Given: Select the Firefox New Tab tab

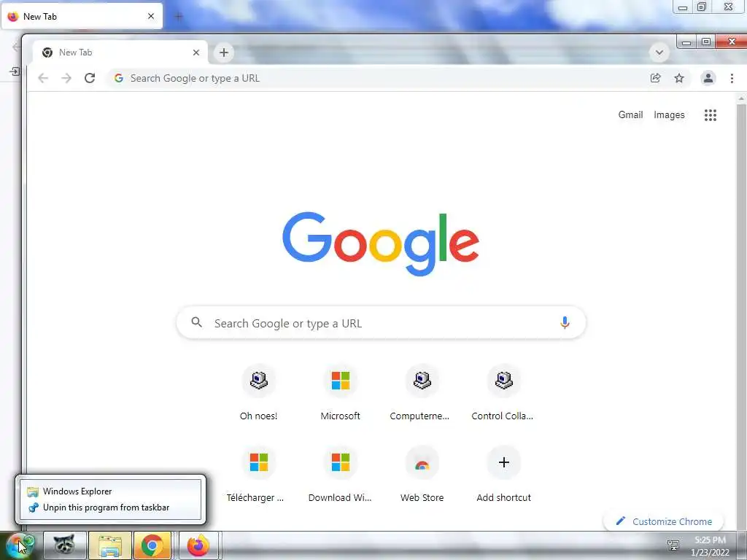Looking at the screenshot, I should tap(82, 16).
